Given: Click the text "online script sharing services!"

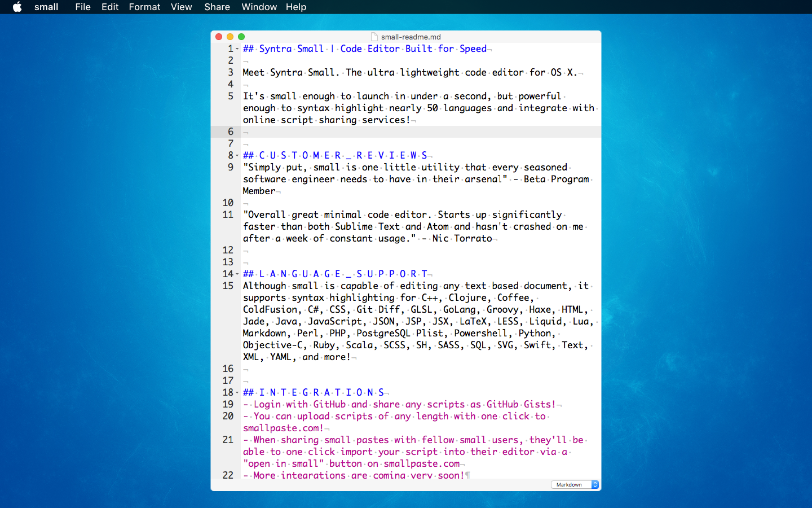Looking at the screenshot, I should point(326,120).
